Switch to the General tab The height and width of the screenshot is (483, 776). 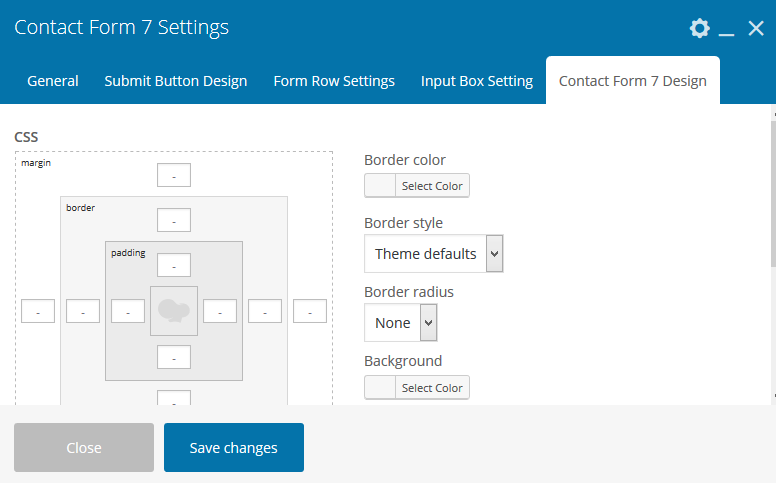click(x=53, y=81)
